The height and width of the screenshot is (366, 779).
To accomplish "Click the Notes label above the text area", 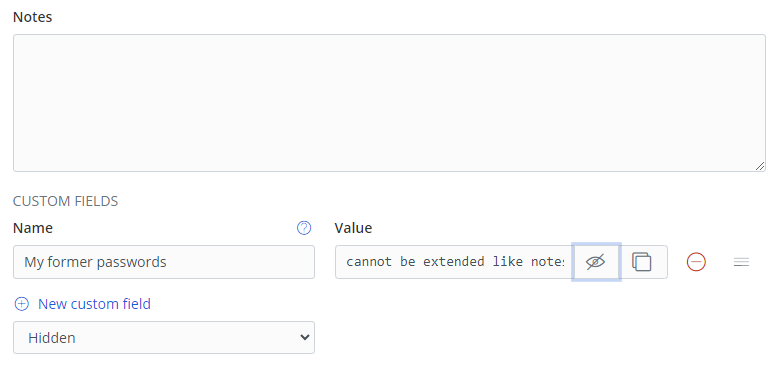I will (x=32, y=17).
